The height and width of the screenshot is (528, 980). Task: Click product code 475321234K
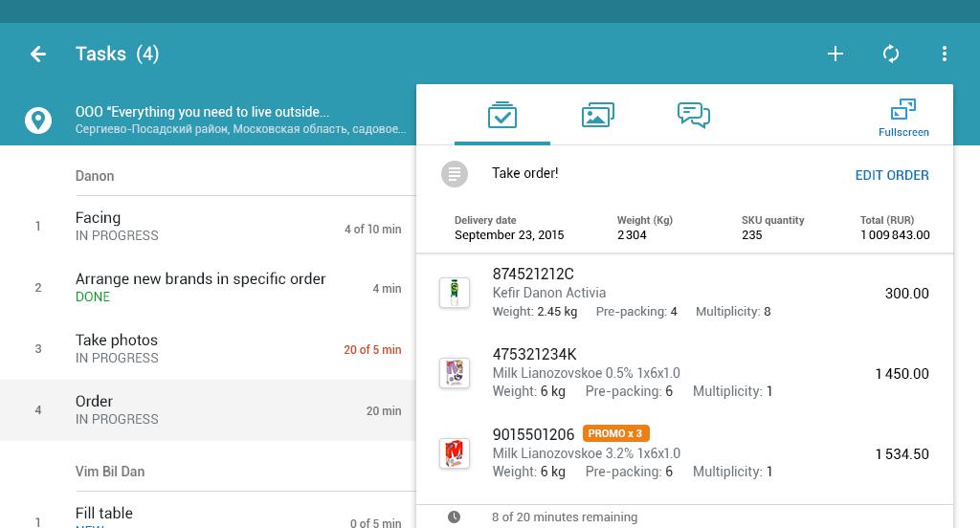coord(534,354)
